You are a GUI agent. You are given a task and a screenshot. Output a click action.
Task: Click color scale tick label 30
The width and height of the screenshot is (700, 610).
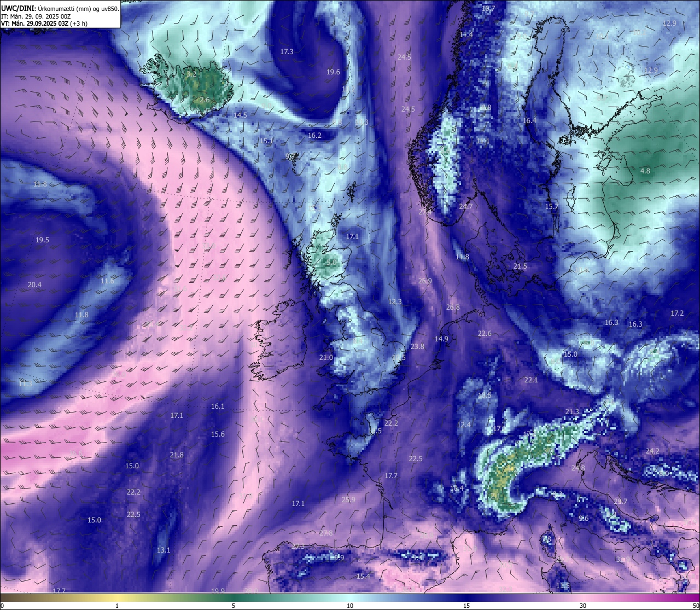tap(583, 606)
